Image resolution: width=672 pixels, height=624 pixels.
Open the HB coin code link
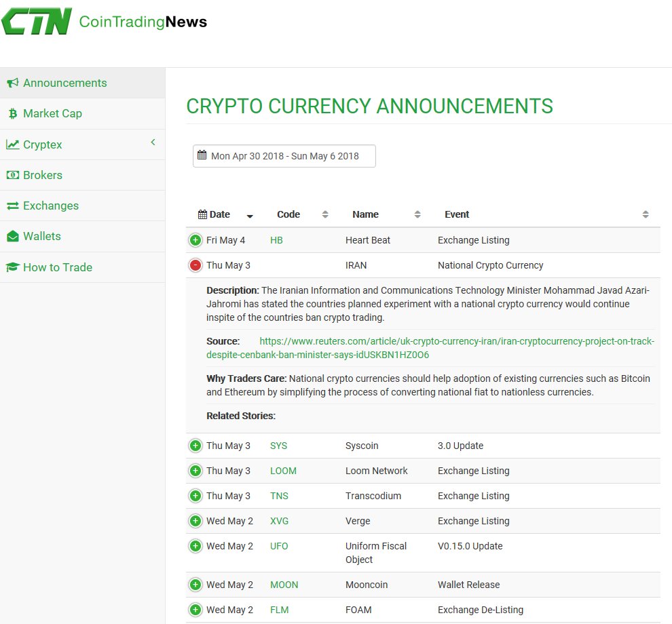(x=276, y=240)
